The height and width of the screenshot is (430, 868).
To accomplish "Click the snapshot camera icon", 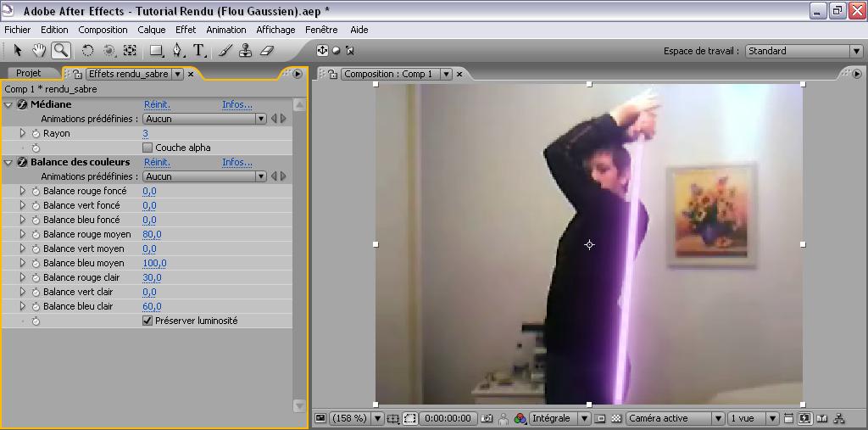I will [487, 418].
